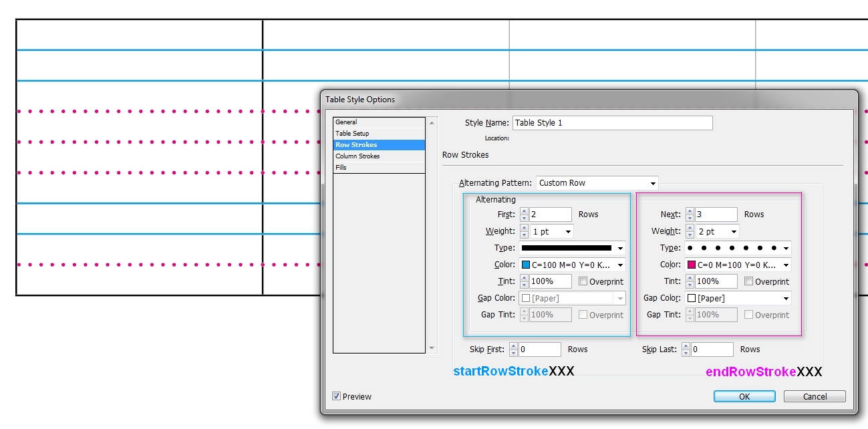
Task: Cancel the Table Style Options dialog
Action: (x=815, y=396)
